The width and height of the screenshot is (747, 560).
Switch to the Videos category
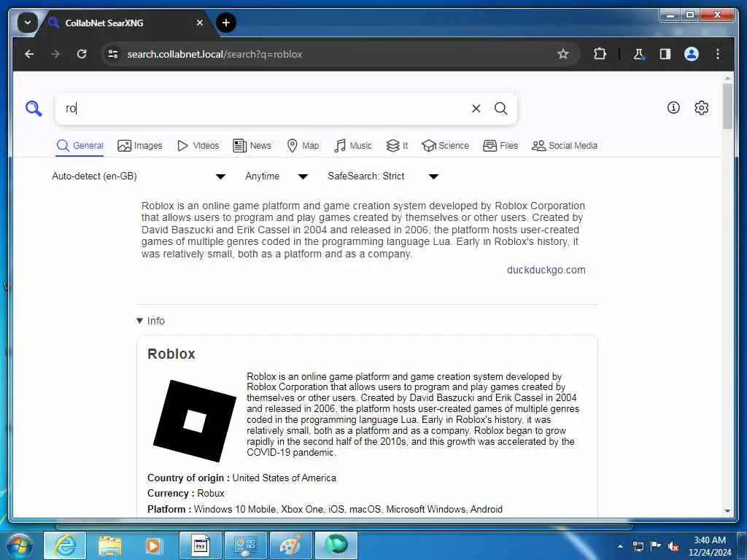click(198, 146)
